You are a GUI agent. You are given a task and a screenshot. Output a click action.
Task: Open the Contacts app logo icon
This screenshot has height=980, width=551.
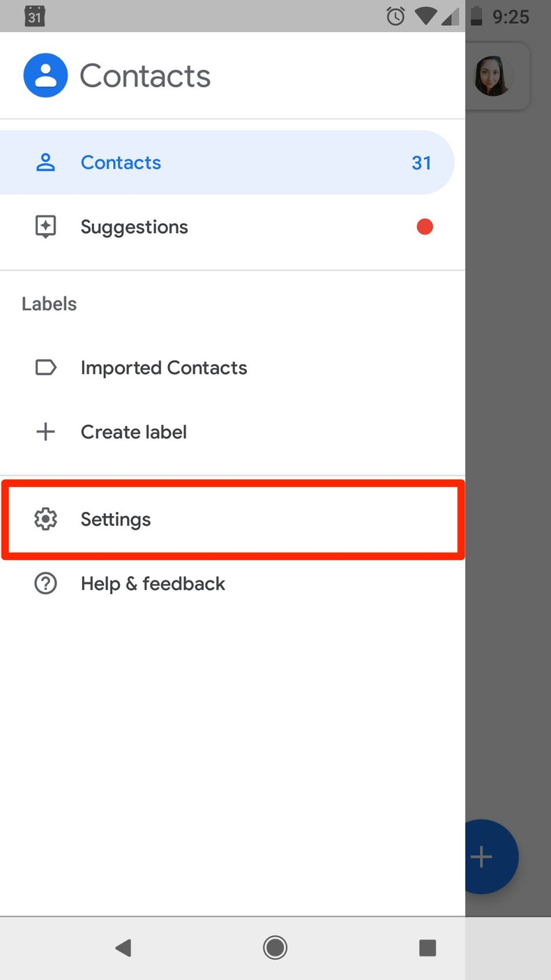pos(45,75)
